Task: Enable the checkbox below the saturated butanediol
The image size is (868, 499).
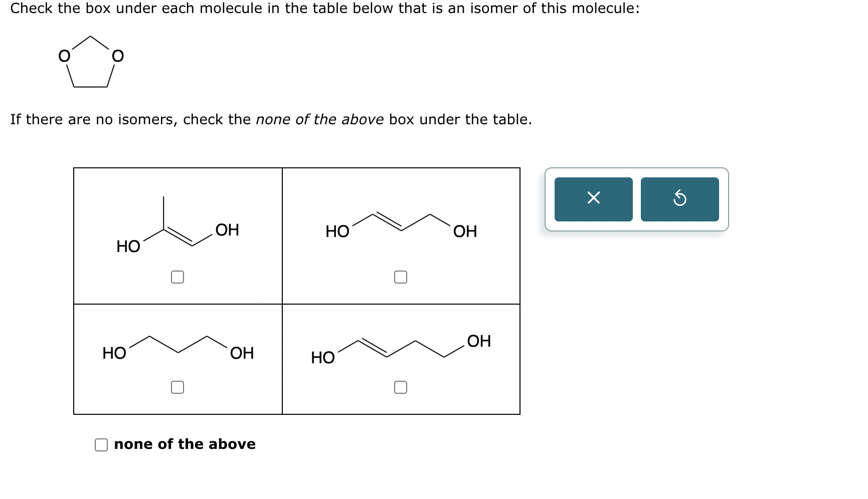Action: pyautogui.click(x=178, y=386)
